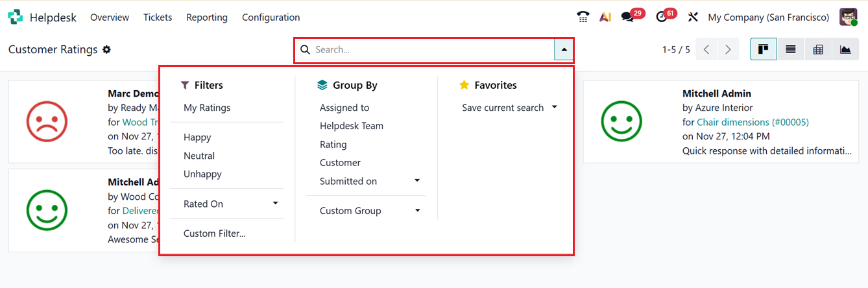Open the activities clock icon

(662, 18)
